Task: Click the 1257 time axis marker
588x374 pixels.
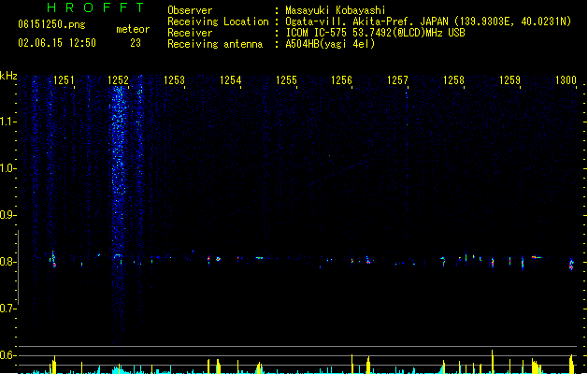Action: (x=398, y=80)
